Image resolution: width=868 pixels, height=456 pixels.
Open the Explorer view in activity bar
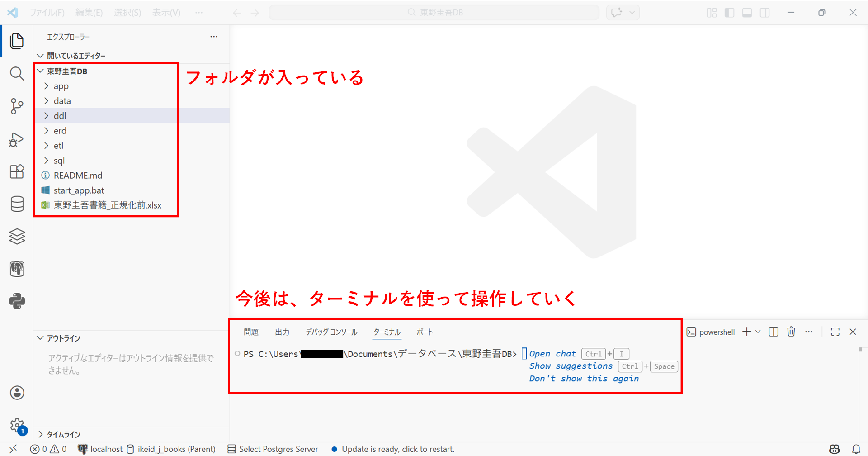[17, 41]
